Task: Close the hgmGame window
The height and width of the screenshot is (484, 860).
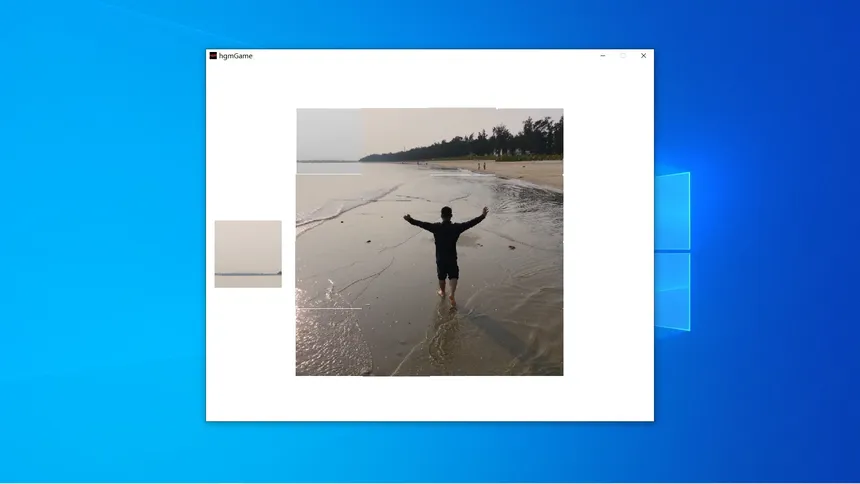Action: click(x=643, y=56)
